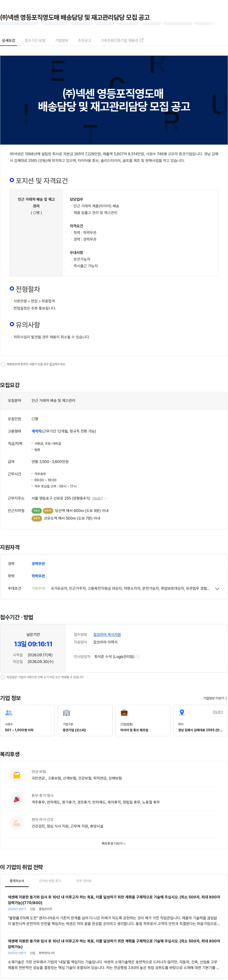Click the 사원수 people icon
228x980 pixels.
click(x=9, y=713)
